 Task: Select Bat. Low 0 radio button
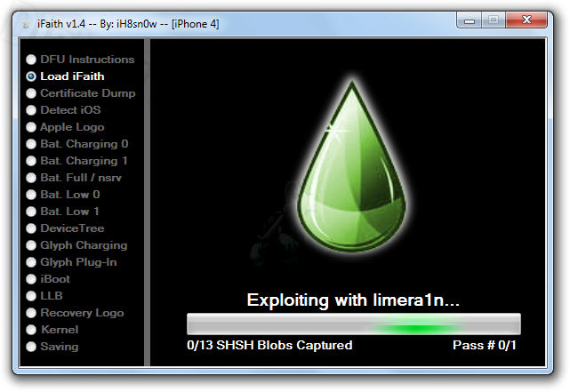click(x=31, y=195)
